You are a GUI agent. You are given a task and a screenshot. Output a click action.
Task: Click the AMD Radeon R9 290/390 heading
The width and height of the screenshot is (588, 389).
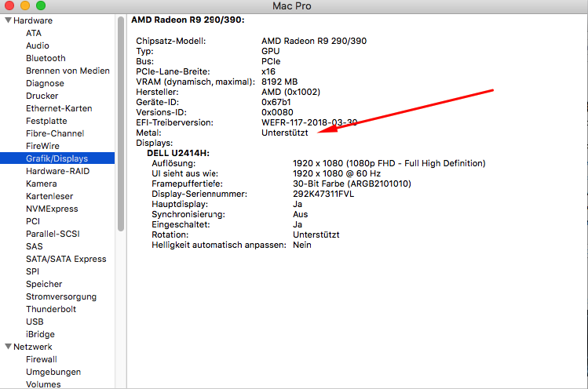[188, 20]
